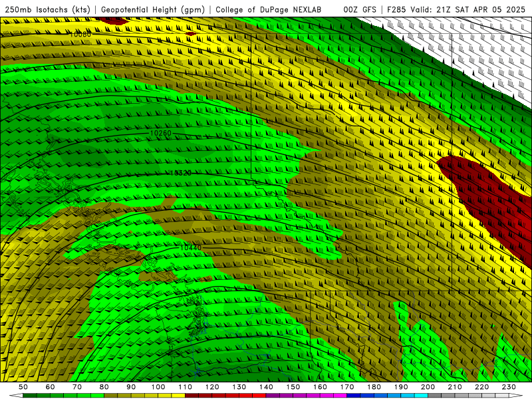Screen dimensions: 532x399
Task: Click the 190 value on the color scale
Action: click(x=401, y=387)
